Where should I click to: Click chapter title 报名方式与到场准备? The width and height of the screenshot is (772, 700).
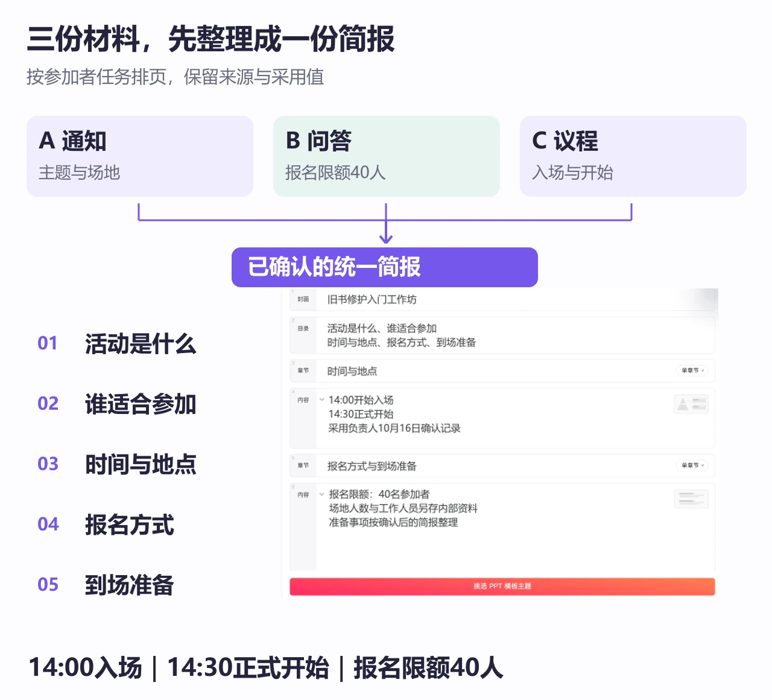point(372,466)
